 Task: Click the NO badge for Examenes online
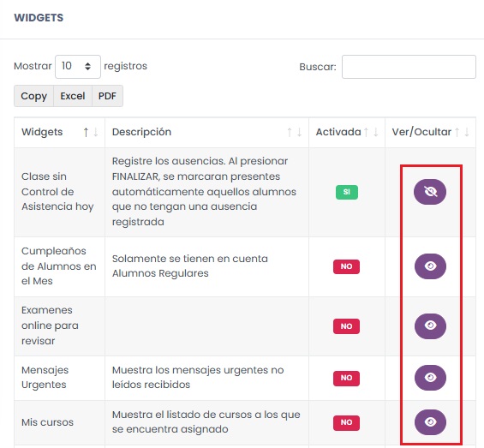pyautogui.click(x=346, y=326)
